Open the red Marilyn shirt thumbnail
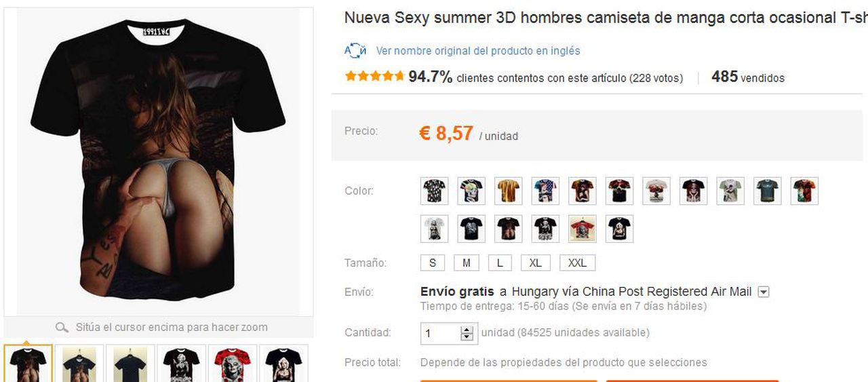 coord(232,364)
